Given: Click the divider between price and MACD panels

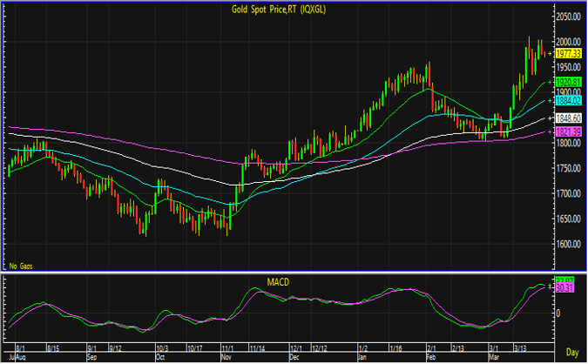Looking at the screenshot, I should pyautogui.click(x=279, y=273).
